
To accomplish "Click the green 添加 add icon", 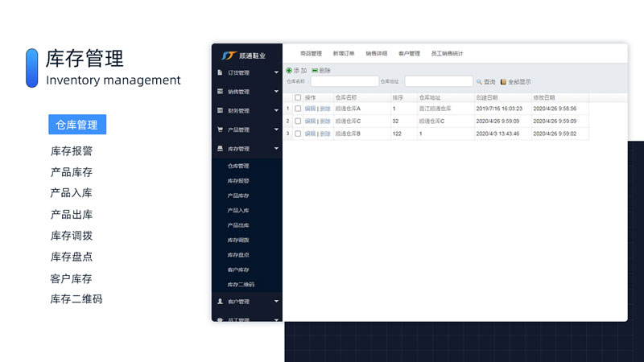I will (289, 71).
